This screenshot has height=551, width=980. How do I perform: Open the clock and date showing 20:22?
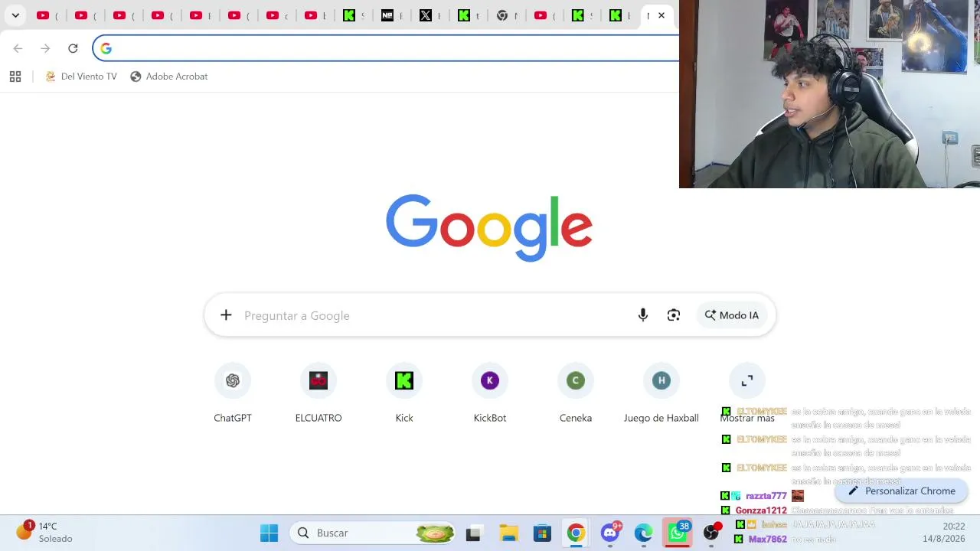coord(944,533)
